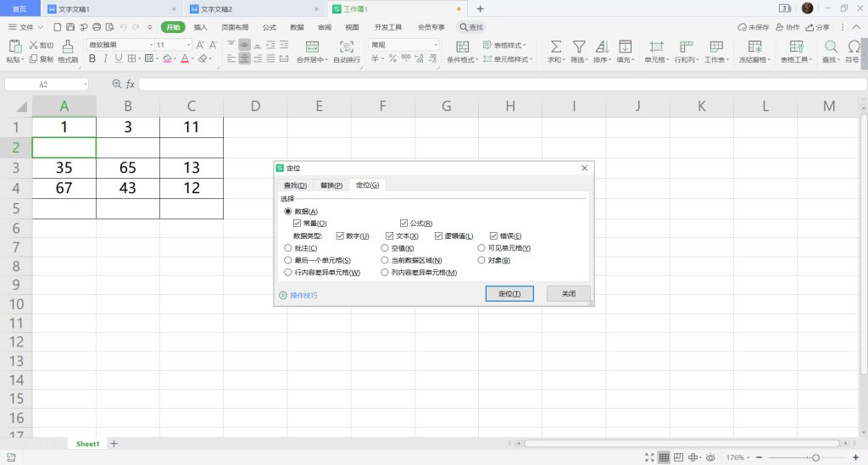Open the font size dropdown showing 11
This screenshot has height=465, width=868.
(188, 45)
